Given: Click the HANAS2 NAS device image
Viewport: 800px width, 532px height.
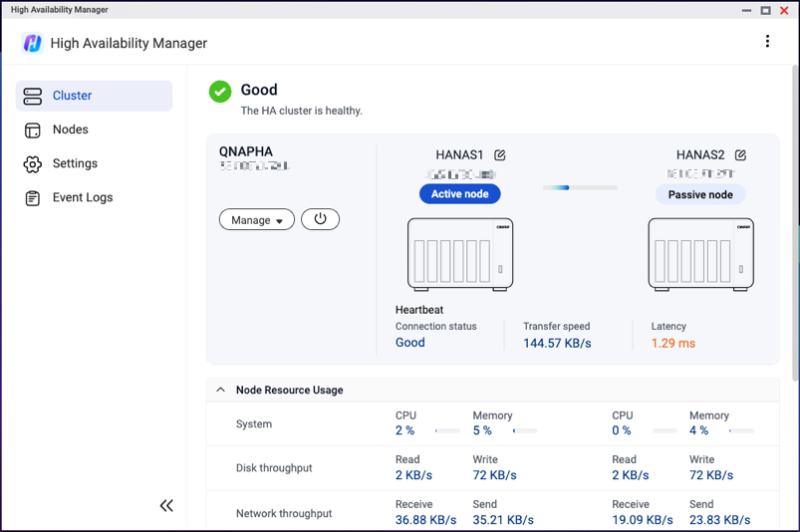Looking at the screenshot, I should 700,254.
